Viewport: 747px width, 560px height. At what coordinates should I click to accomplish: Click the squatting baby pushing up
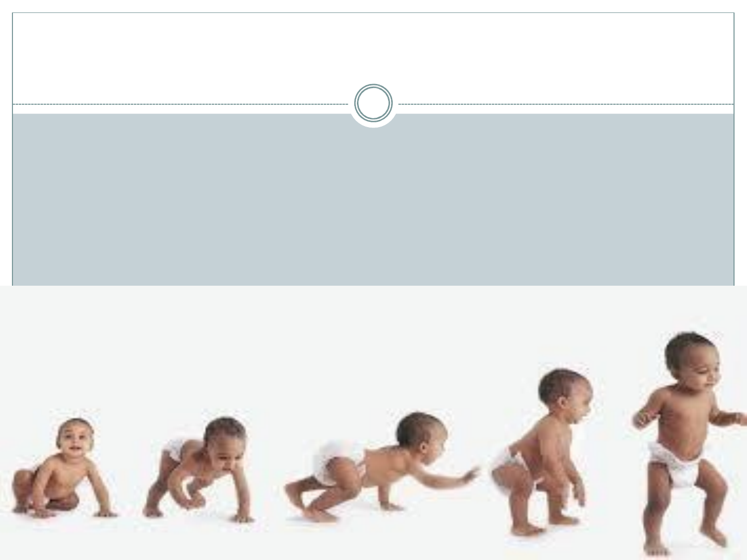pyautogui.click(x=542, y=452)
